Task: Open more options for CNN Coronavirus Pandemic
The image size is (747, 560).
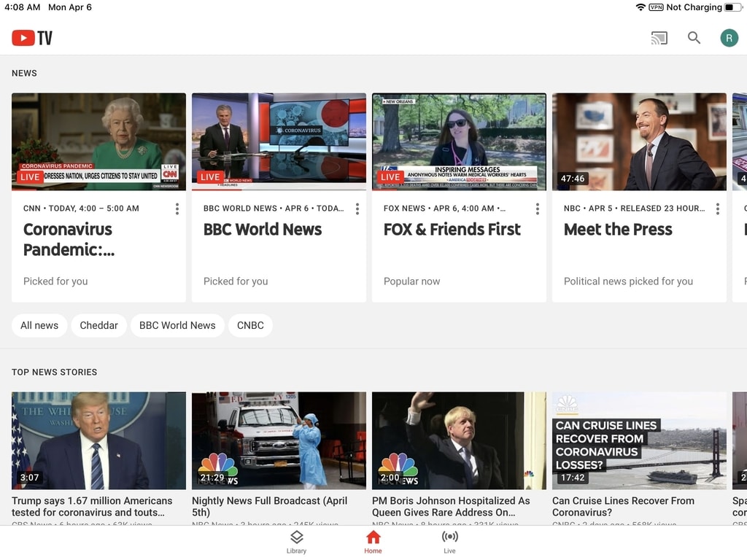Action: click(177, 209)
